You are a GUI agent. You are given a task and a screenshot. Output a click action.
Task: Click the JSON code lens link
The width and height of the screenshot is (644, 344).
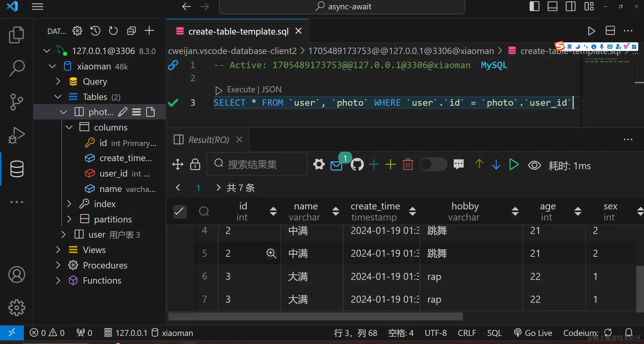(x=271, y=90)
